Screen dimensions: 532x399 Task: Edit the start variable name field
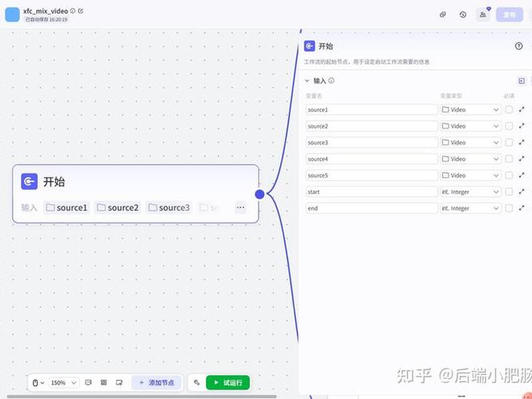(x=372, y=192)
